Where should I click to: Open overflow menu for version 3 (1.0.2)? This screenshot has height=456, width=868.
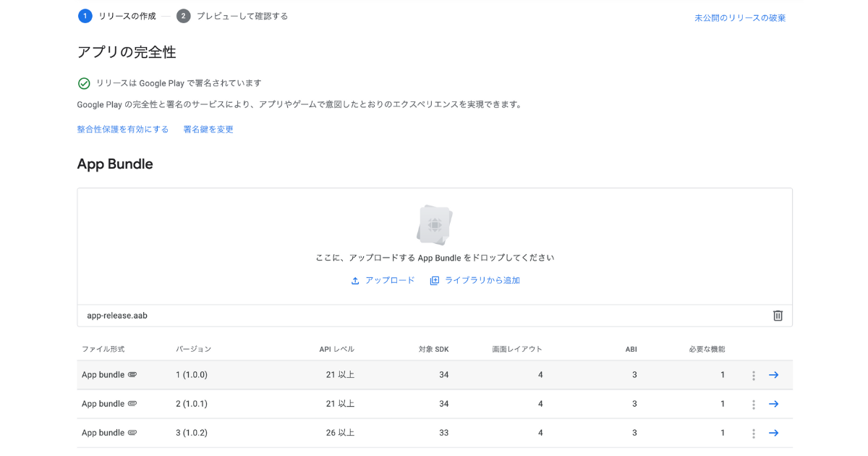[x=754, y=433]
